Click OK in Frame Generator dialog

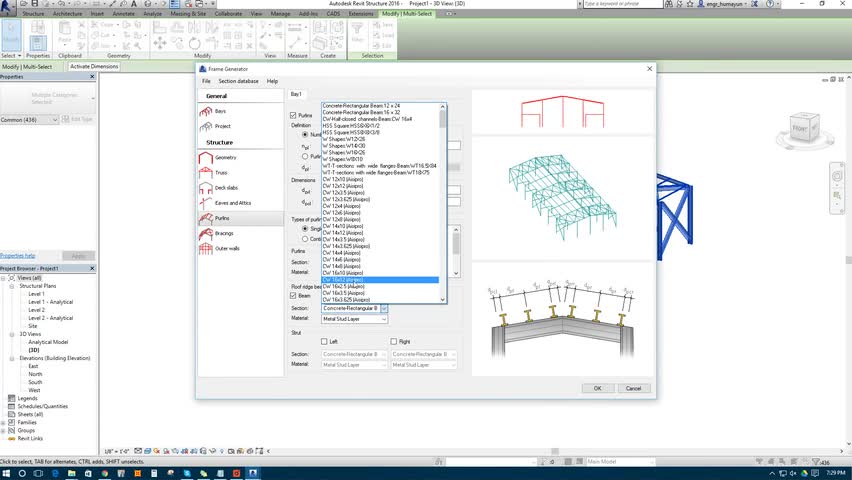coord(598,388)
